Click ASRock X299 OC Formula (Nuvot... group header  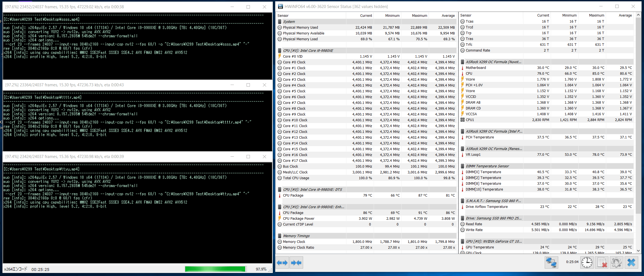pos(546,62)
